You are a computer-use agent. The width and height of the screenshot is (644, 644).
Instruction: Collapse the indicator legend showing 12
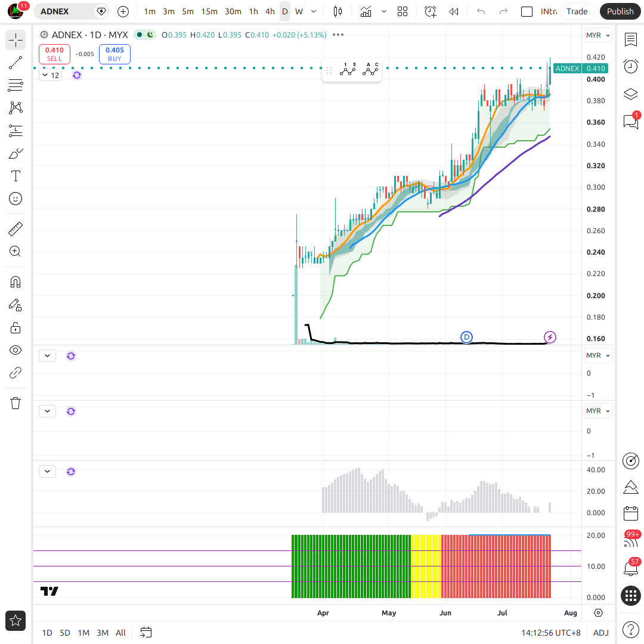point(50,75)
